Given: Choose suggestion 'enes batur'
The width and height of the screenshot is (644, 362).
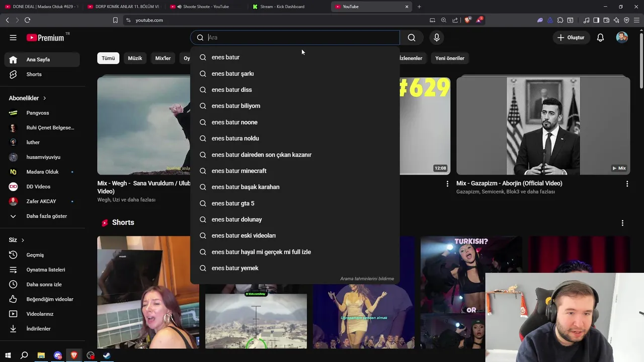Looking at the screenshot, I should [295, 57].
